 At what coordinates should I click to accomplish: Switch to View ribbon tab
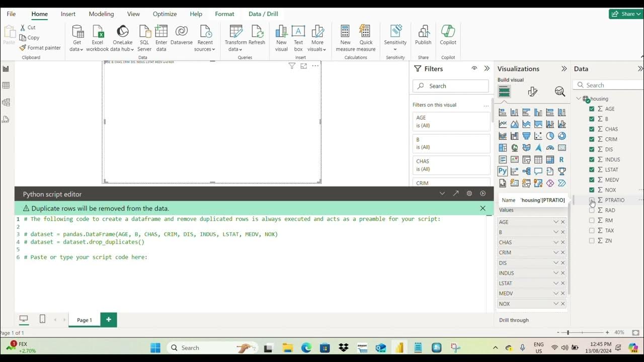(x=133, y=14)
